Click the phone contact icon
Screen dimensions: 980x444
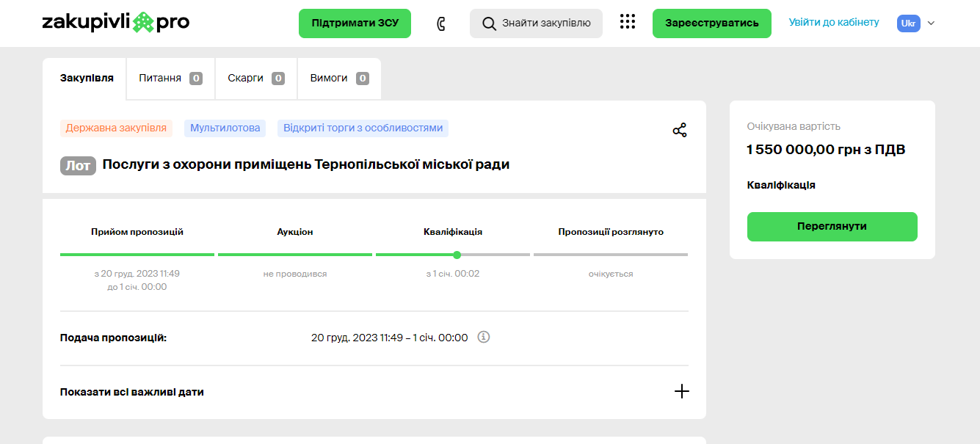441,23
